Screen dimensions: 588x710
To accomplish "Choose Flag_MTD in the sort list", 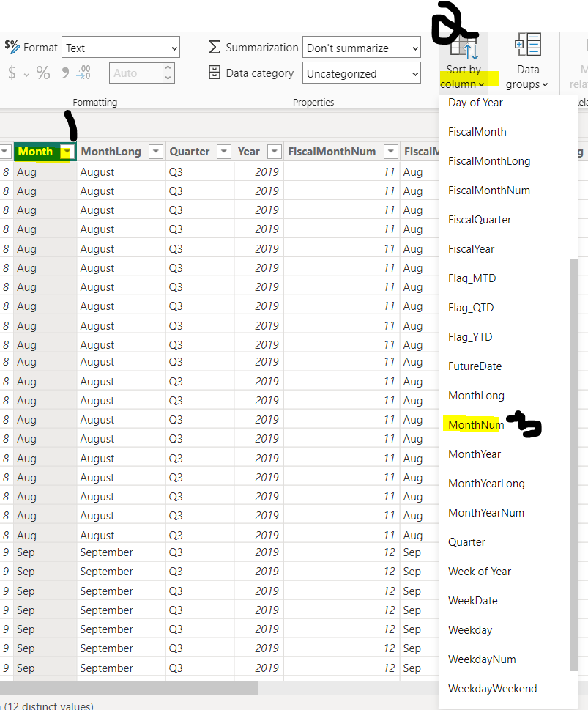I will 472,278.
